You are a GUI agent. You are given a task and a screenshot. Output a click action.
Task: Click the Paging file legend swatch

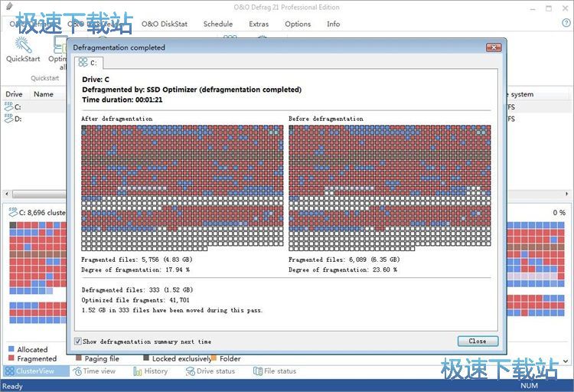point(78,358)
